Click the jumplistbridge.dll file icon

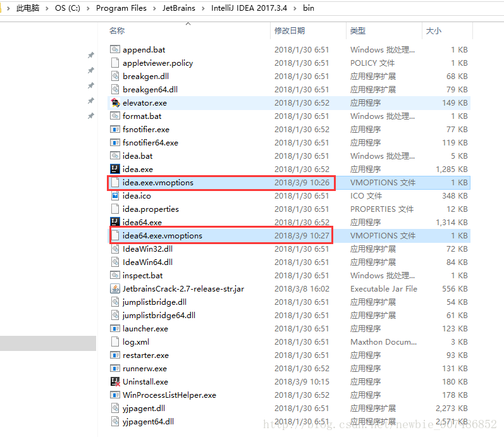point(115,302)
